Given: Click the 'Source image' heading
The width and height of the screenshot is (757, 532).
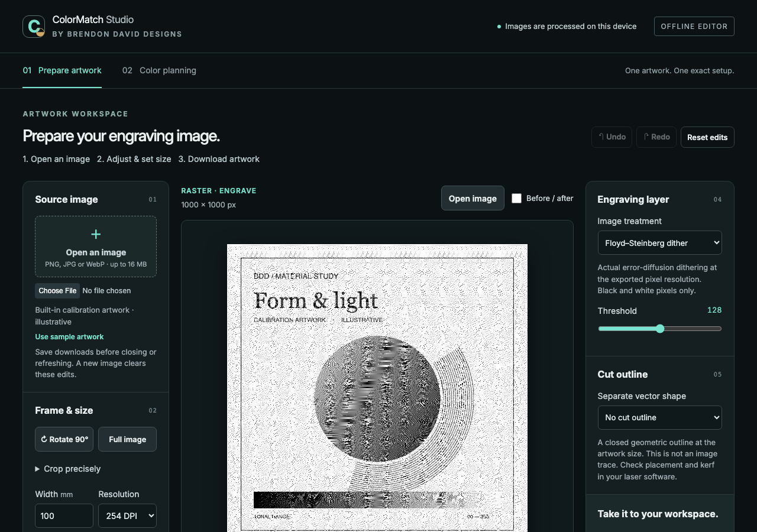Looking at the screenshot, I should [66, 199].
